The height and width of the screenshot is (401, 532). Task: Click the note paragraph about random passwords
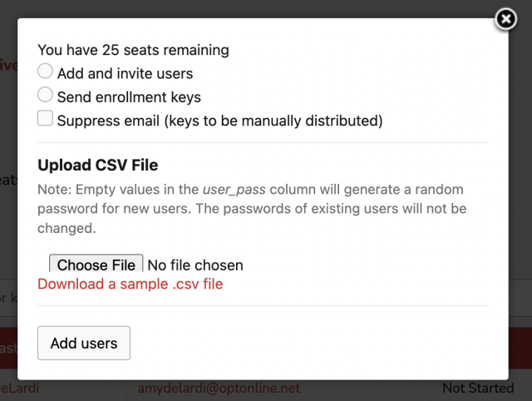point(252,209)
